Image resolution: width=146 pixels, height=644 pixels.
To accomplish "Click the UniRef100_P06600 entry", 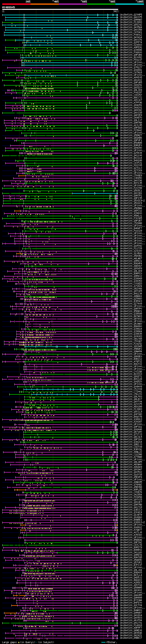I will (x=131, y=53).
